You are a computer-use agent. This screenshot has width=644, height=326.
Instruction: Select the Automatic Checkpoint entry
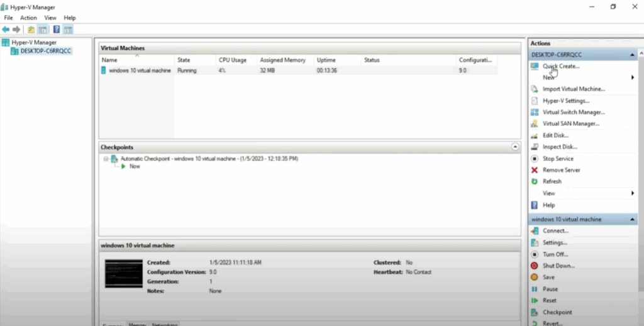click(x=209, y=159)
